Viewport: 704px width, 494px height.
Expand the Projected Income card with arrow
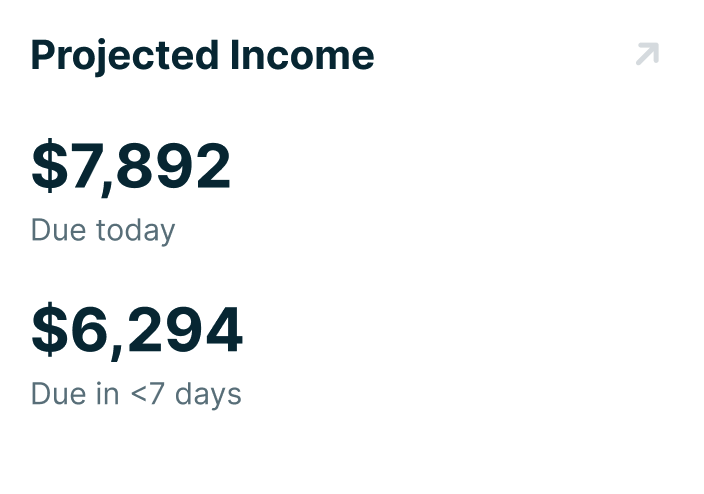[x=647, y=54]
